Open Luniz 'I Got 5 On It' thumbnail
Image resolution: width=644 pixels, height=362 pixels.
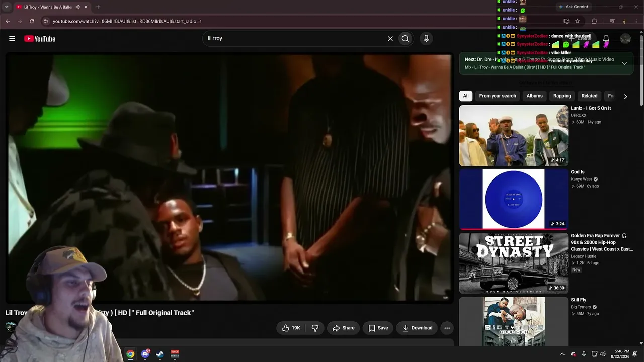[x=513, y=135]
